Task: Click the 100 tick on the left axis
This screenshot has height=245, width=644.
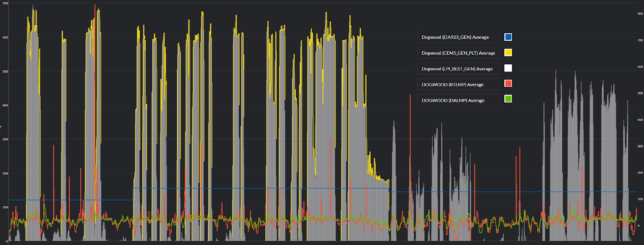Action: tap(5, 208)
